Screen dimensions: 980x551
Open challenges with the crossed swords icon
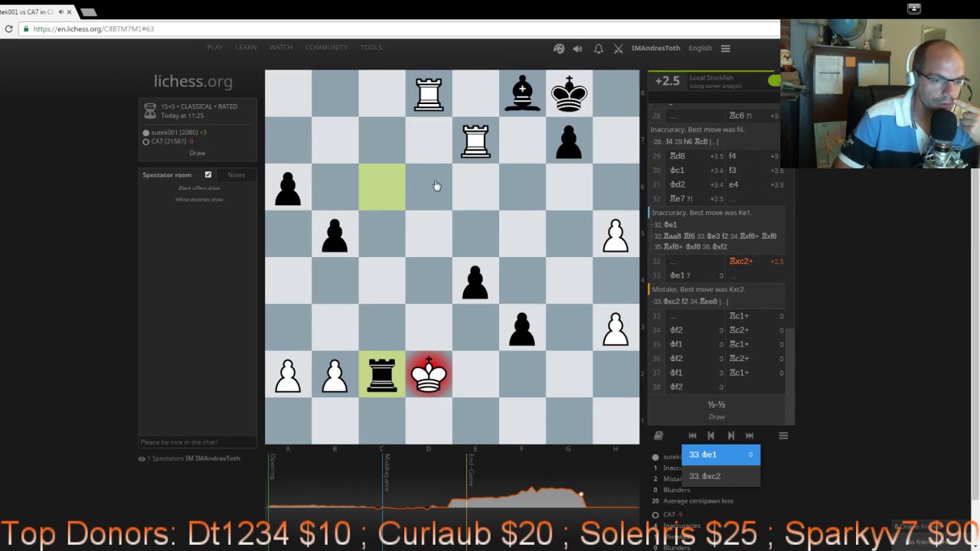tap(619, 48)
